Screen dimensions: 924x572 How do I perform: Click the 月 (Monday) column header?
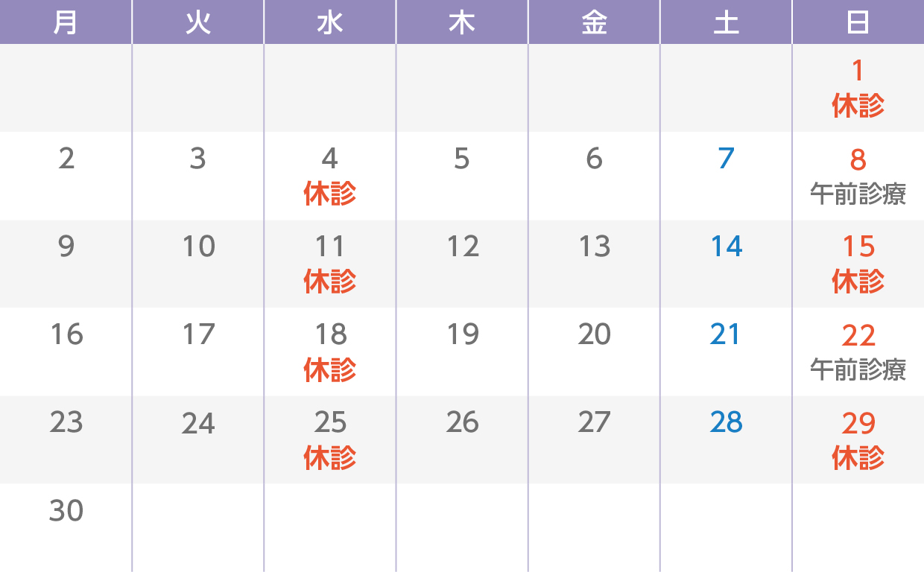[66, 22]
